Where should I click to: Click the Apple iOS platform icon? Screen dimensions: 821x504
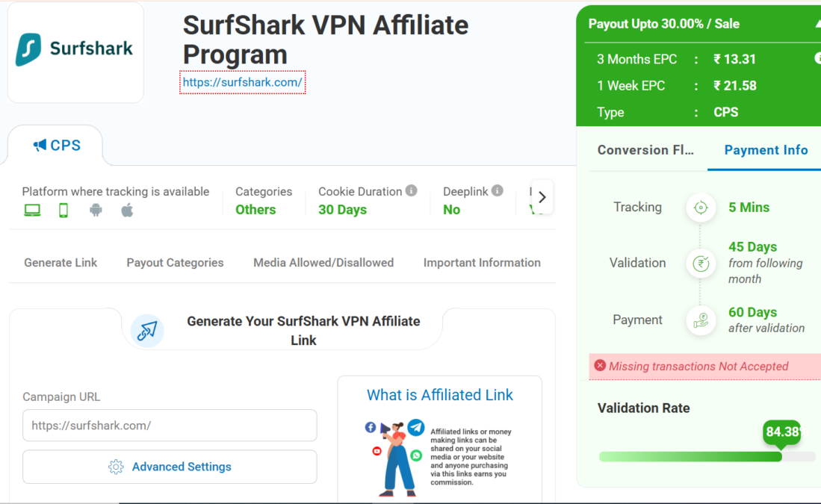pos(127,211)
